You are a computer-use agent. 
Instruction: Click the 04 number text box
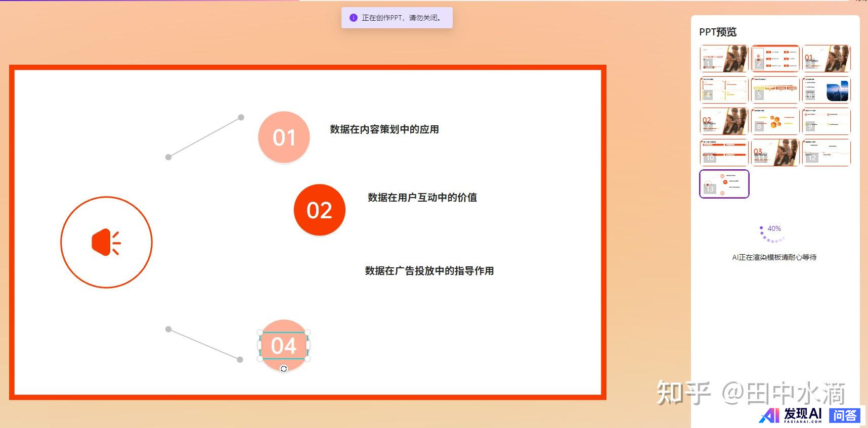point(283,346)
